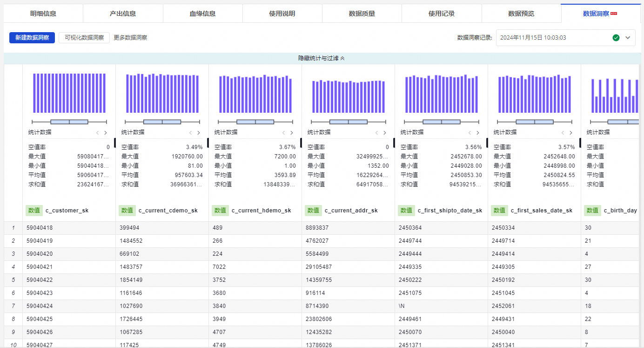Previous statistics page for c_current_cdemo_sk
The image size is (644, 348).
click(x=190, y=132)
